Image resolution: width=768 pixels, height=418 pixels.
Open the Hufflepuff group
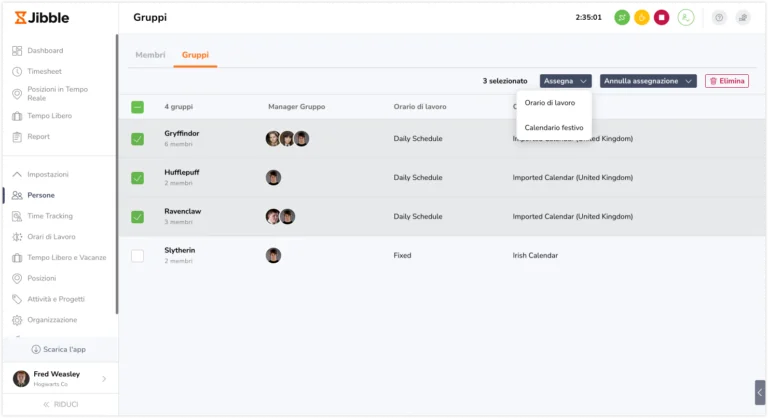click(x=182, y=172)
